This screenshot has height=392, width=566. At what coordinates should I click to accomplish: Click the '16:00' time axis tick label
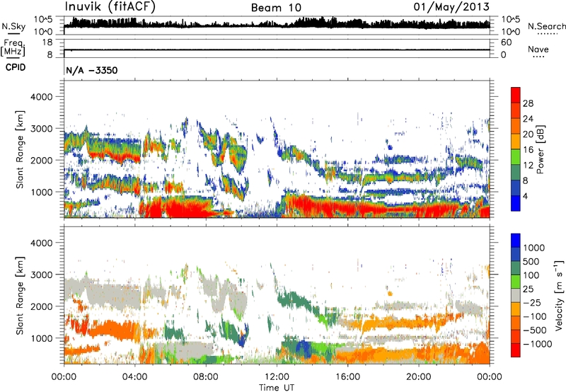point(347,377)
